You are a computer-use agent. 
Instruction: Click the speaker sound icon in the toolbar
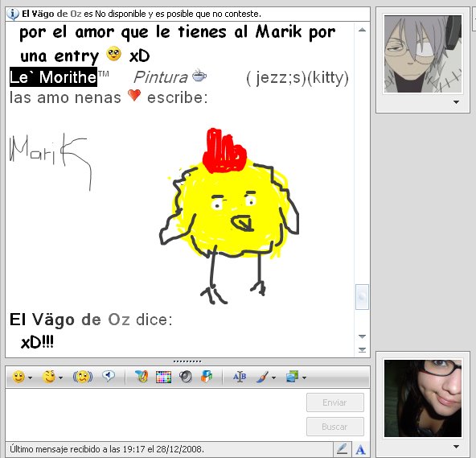(186, 377)
